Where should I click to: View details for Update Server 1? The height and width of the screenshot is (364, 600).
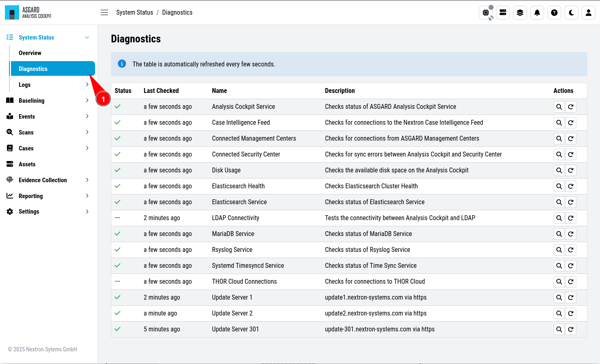coord(559,298)
